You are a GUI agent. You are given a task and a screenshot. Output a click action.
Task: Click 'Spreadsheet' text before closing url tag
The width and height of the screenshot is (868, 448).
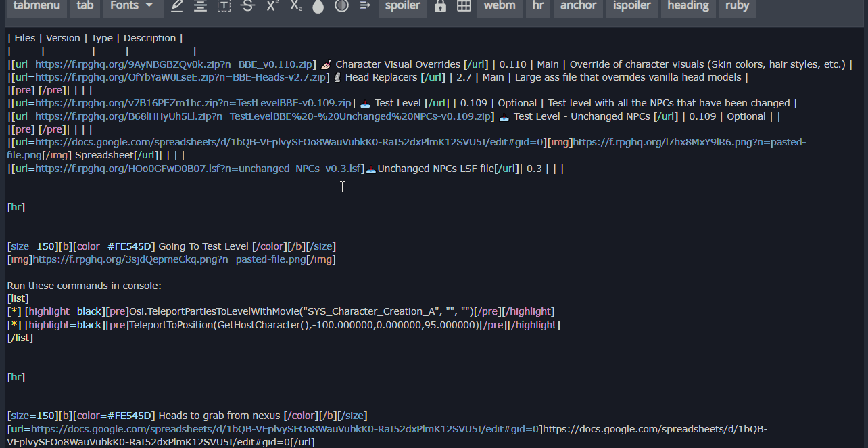103,155
